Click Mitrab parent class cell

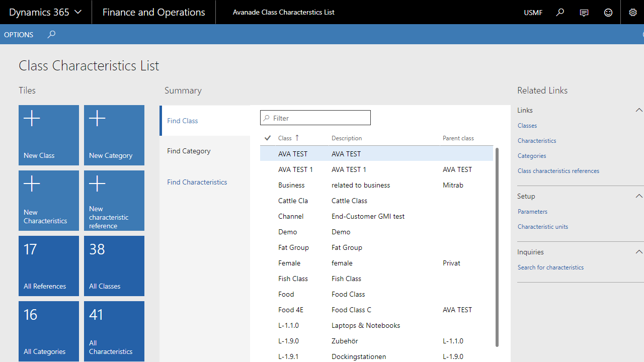coord(453,185)
